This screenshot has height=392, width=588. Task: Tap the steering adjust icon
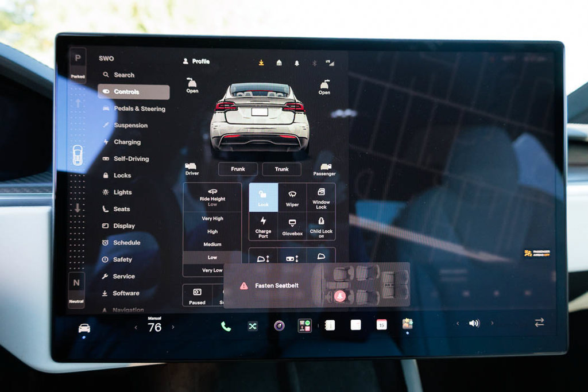pyautogui.click(x=292, y=258)
